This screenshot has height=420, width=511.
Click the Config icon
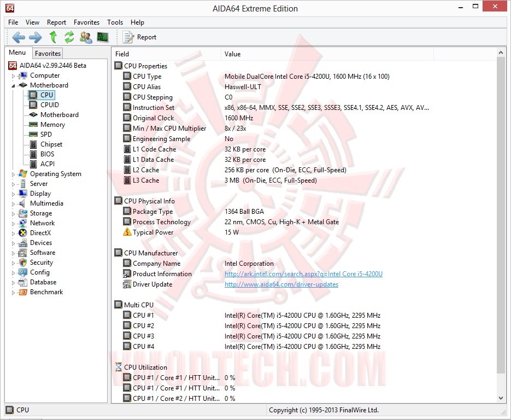tap(23, 272)
